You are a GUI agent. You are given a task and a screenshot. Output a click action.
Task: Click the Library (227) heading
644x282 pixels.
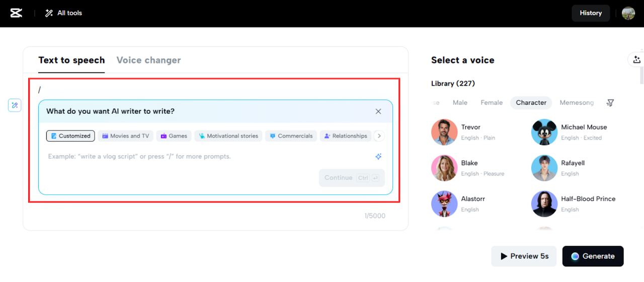pos(453,84)
